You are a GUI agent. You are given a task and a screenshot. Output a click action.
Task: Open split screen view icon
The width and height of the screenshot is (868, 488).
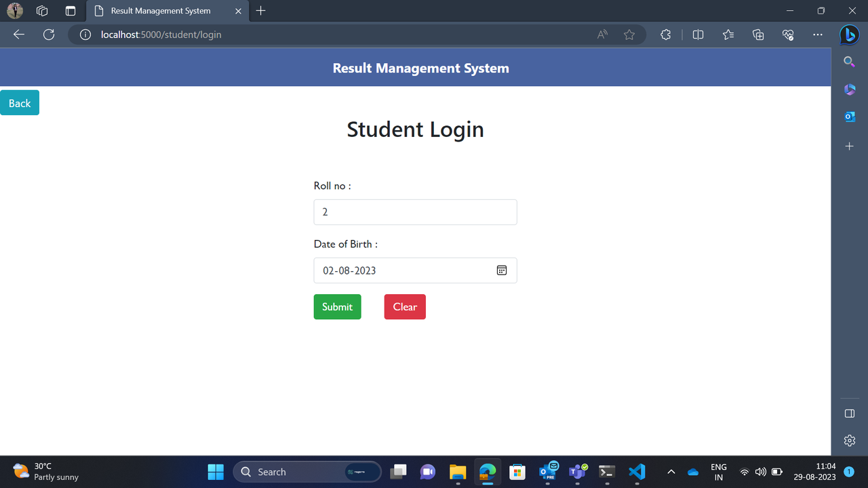698,35
